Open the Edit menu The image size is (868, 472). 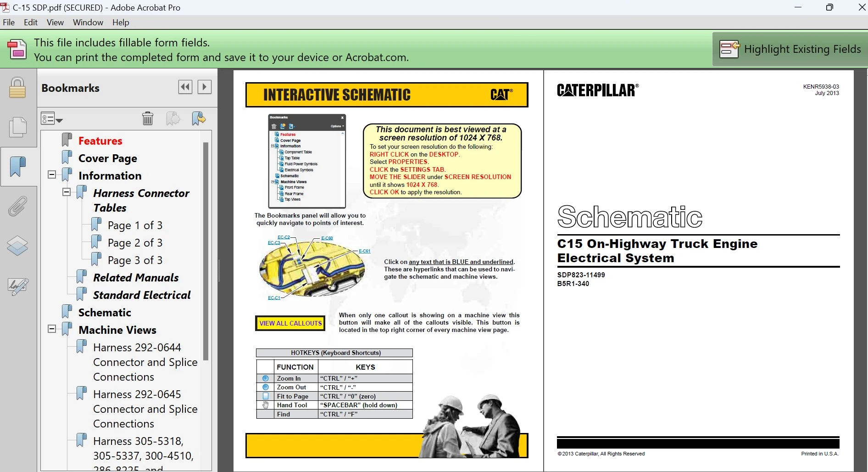pyautogui.click(x=31, y=22)
